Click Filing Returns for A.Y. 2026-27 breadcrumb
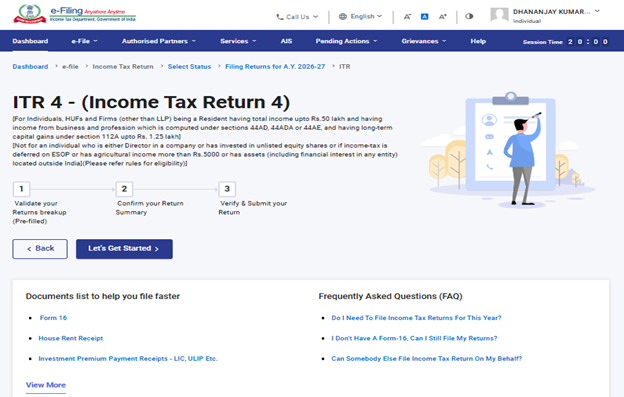 point(275,66)
